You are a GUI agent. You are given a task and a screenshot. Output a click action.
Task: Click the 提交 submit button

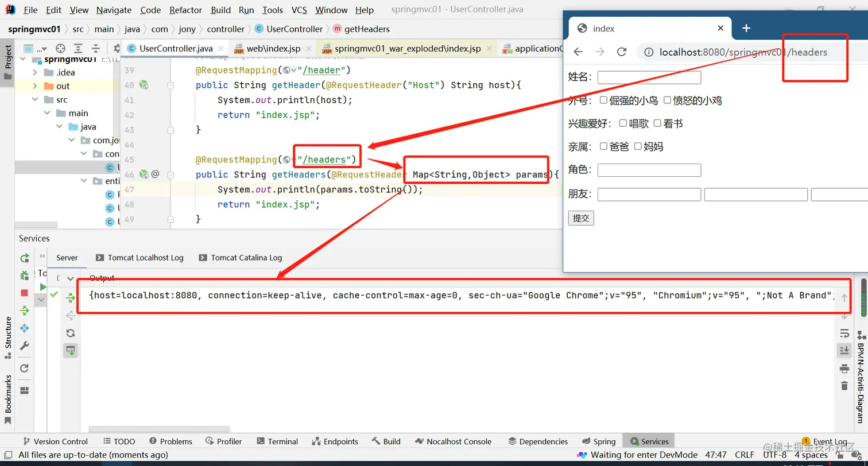[581, 218]
